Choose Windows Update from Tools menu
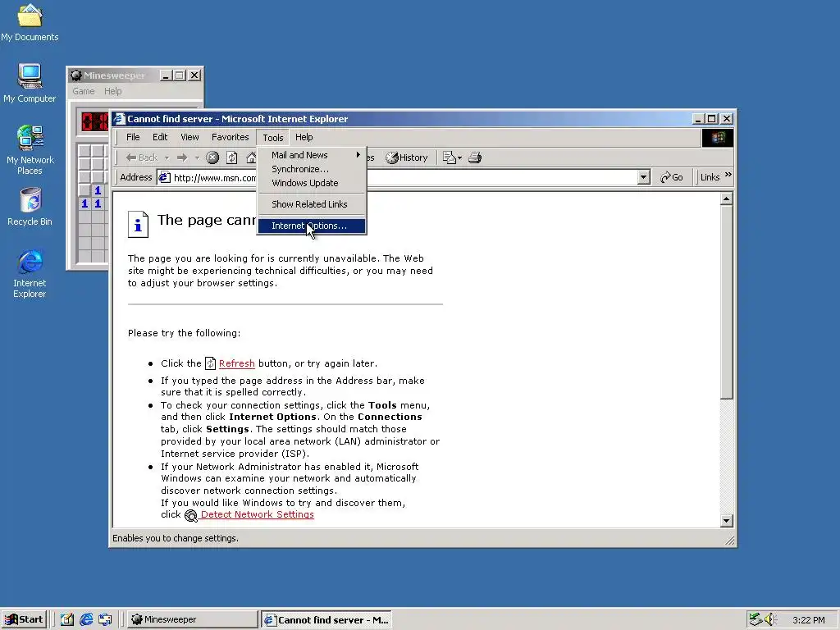This screenshot has width=840, height=630. (312, 183)
